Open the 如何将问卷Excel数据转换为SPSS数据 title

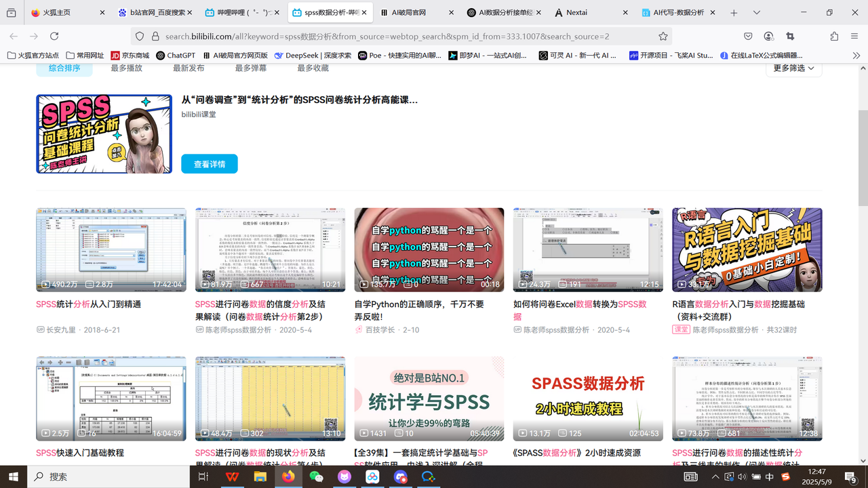pyautogui.click(x=580, y=310)
